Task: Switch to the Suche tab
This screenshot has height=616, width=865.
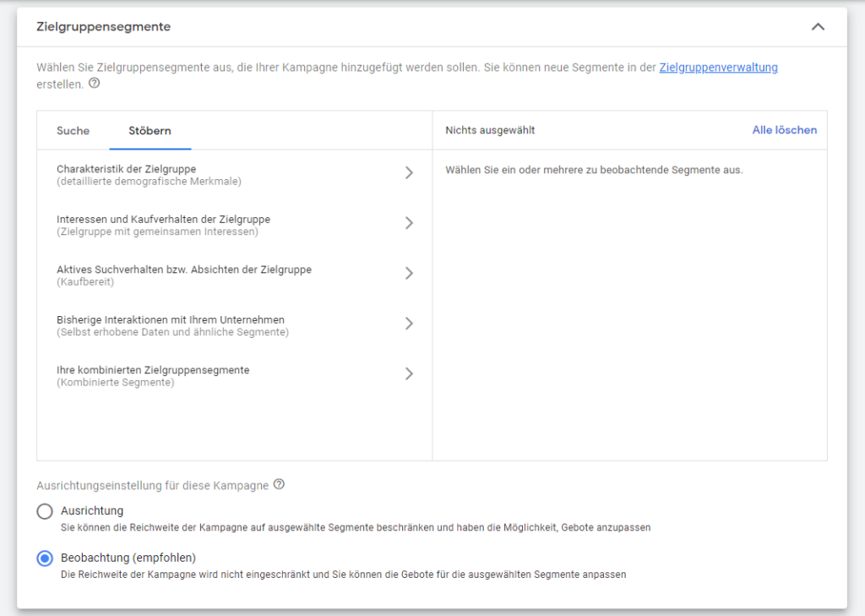Action: 73,131
